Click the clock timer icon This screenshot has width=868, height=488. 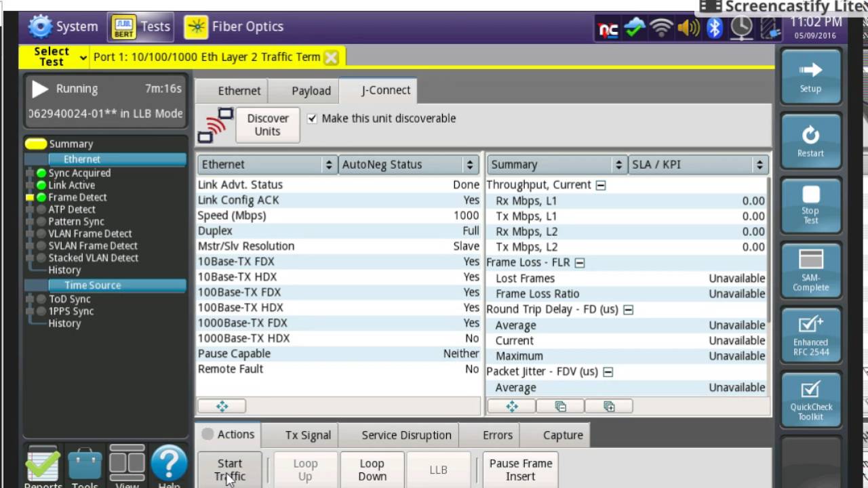[x=741, y=28]
